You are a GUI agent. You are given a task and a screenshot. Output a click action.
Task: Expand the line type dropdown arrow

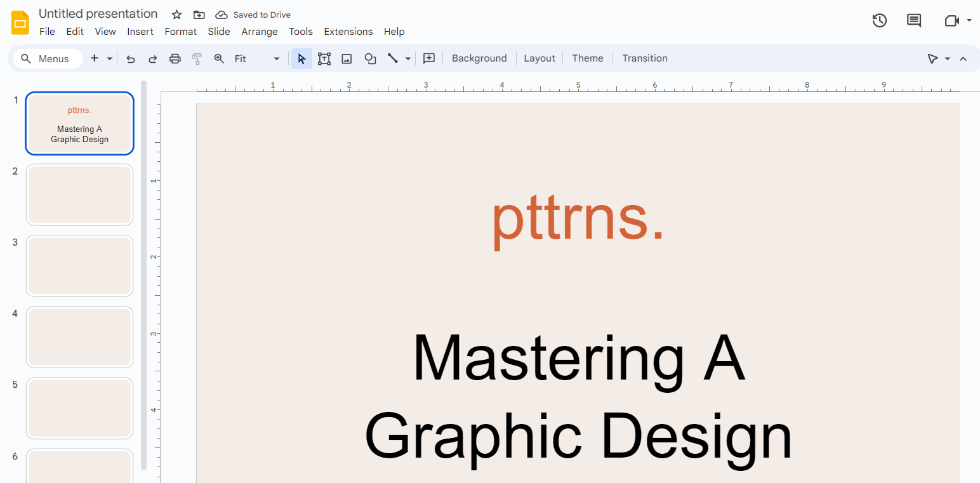(x=408, y=58)
